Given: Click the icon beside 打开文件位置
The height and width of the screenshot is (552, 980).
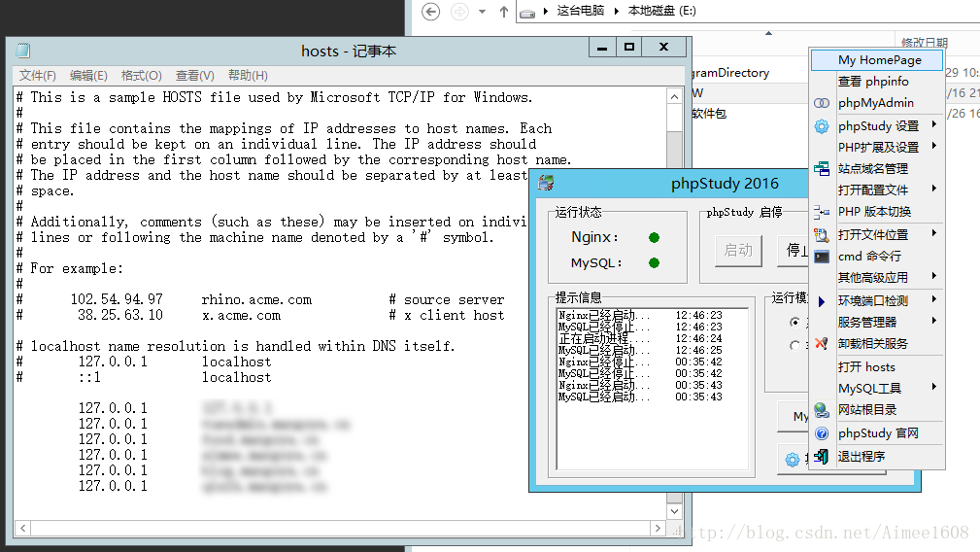Looking at the screenshot, I should (822, 235).
